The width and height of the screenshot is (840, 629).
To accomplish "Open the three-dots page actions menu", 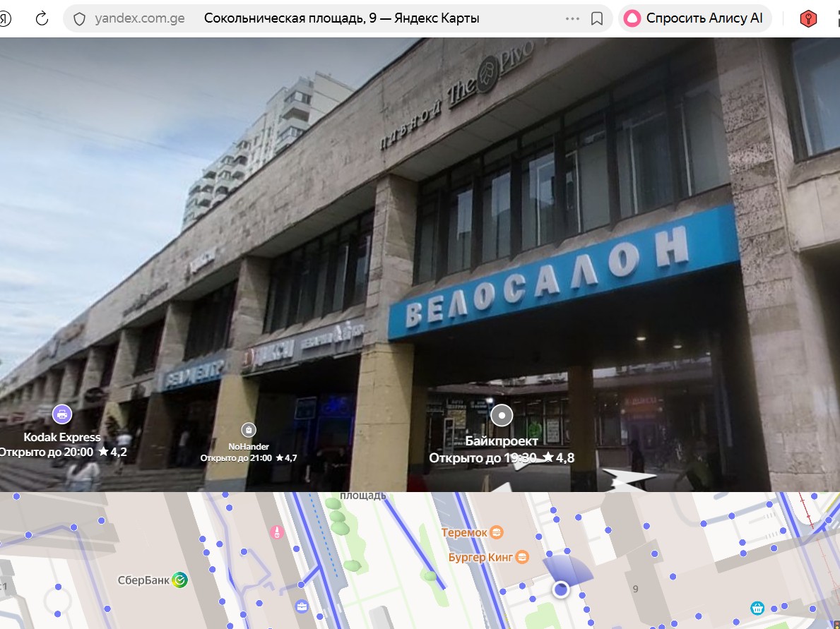I will point(572,19).
